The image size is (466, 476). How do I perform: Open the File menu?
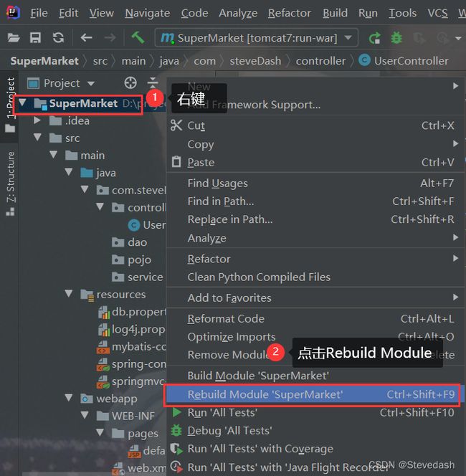(39, 13)
